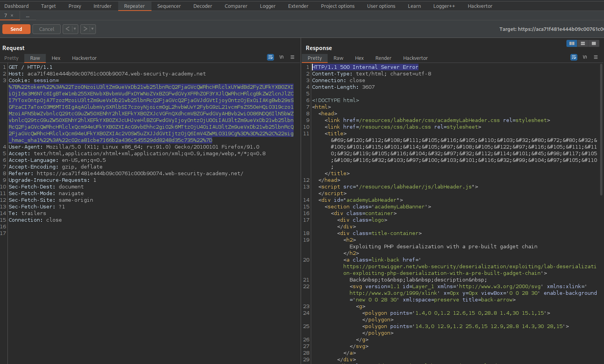Screen dimensions: 604x364
Task: Select Raw view in Response panel
Action: tap(339, 58)
